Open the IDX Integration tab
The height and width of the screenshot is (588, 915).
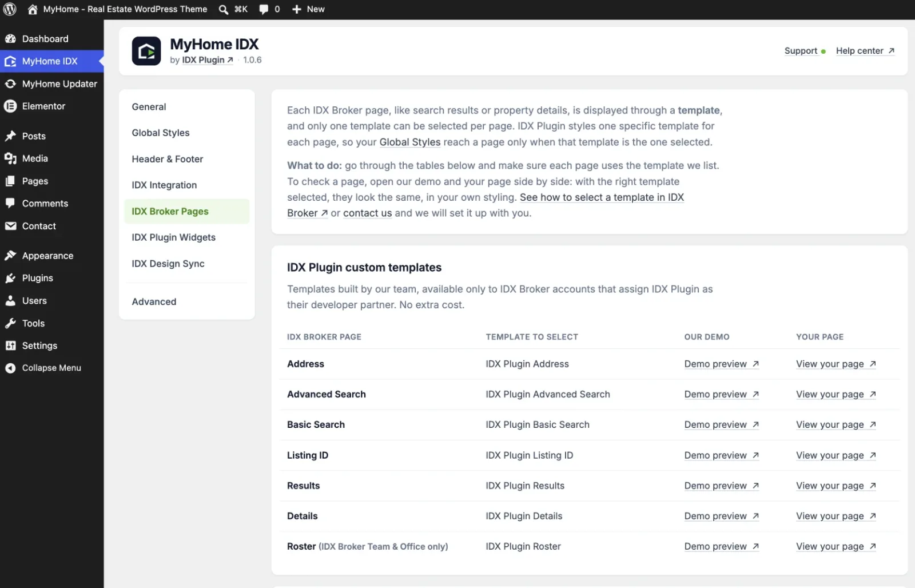pyautogui.click(x=186, y=185)
